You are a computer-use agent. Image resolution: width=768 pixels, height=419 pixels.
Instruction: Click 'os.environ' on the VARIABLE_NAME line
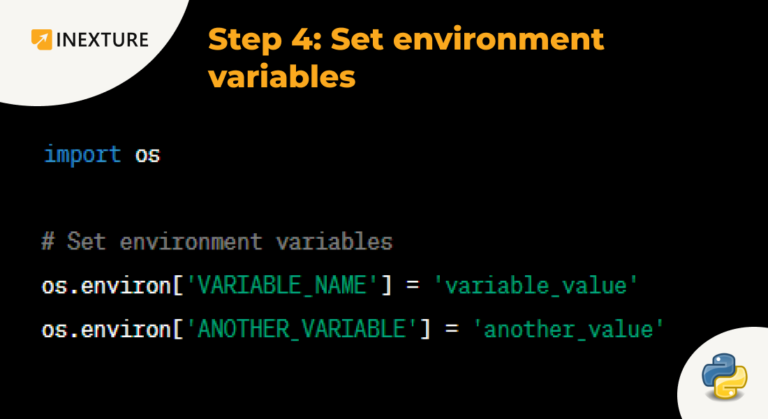point(106,286)
